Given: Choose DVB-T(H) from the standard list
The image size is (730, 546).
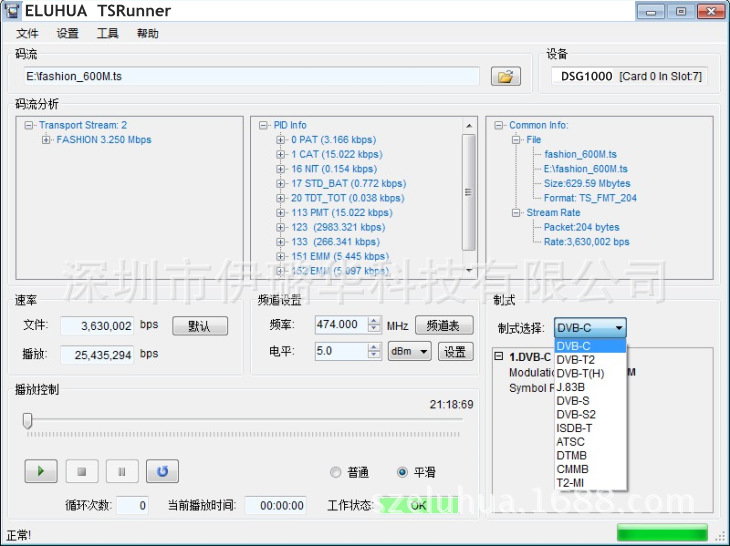Looking at the screenshot, I should click(x=590, y=373).
